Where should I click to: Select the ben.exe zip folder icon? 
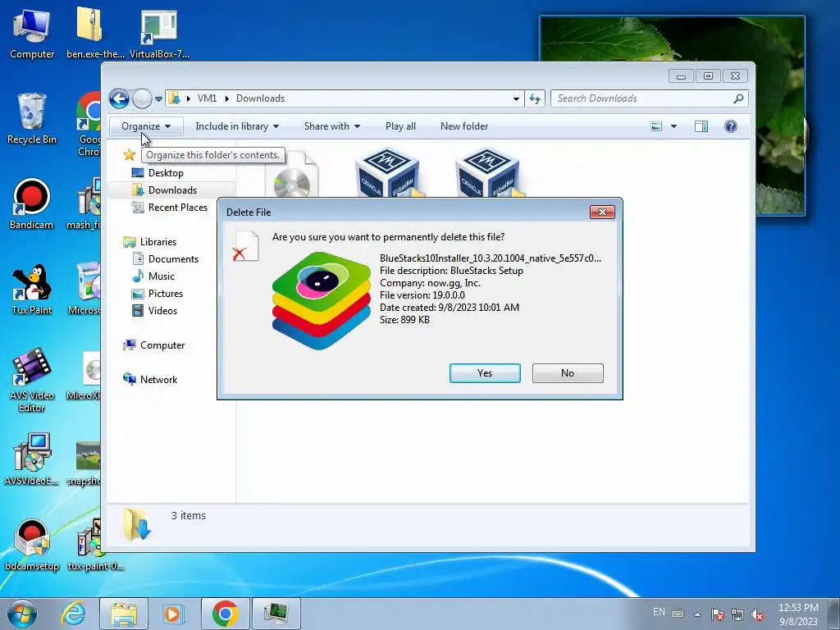click(x=95, y=33)
